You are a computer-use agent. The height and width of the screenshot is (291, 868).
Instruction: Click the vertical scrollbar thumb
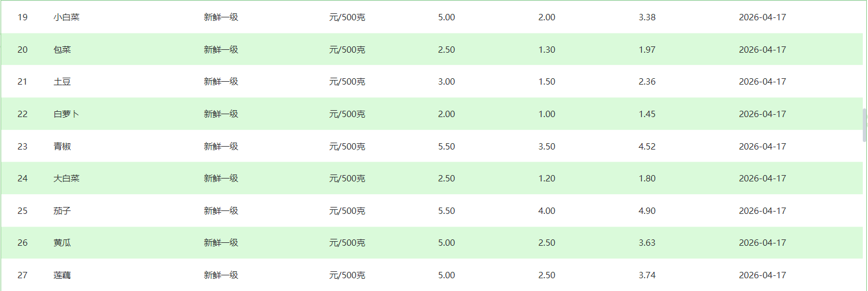point(865,125)
